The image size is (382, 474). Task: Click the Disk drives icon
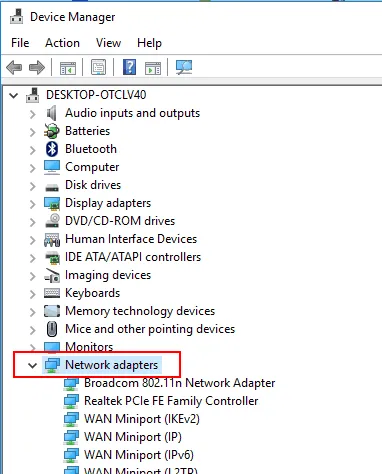(52, 187)
